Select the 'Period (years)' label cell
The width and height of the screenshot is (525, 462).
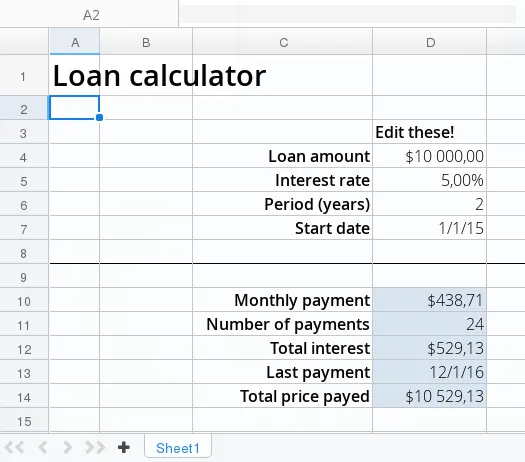click(x=283, y=204)
